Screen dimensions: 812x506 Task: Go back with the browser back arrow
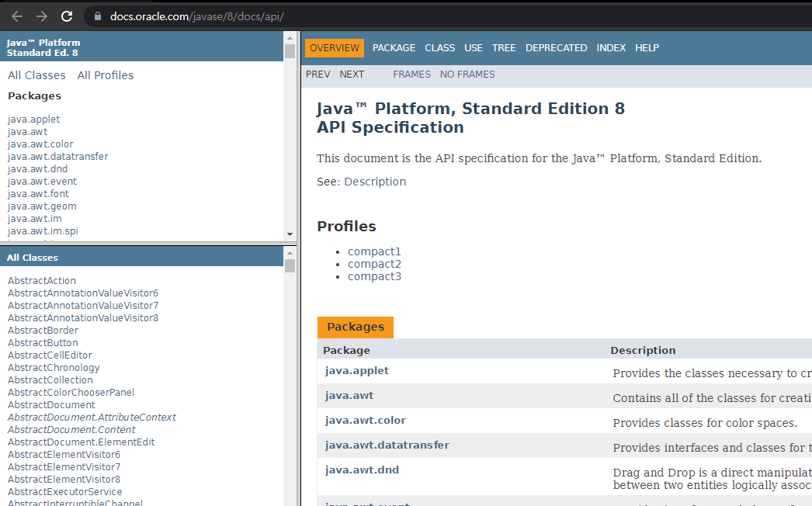(x=17, y=16)
